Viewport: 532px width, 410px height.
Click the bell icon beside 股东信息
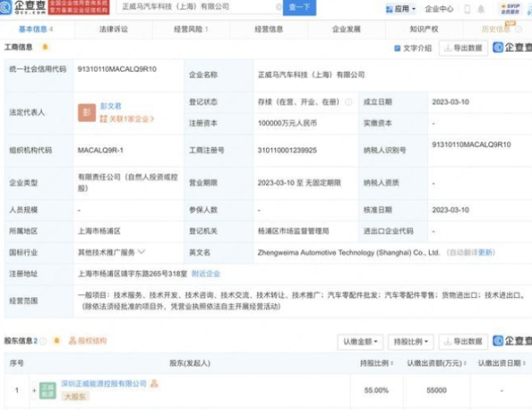point(57,341)
